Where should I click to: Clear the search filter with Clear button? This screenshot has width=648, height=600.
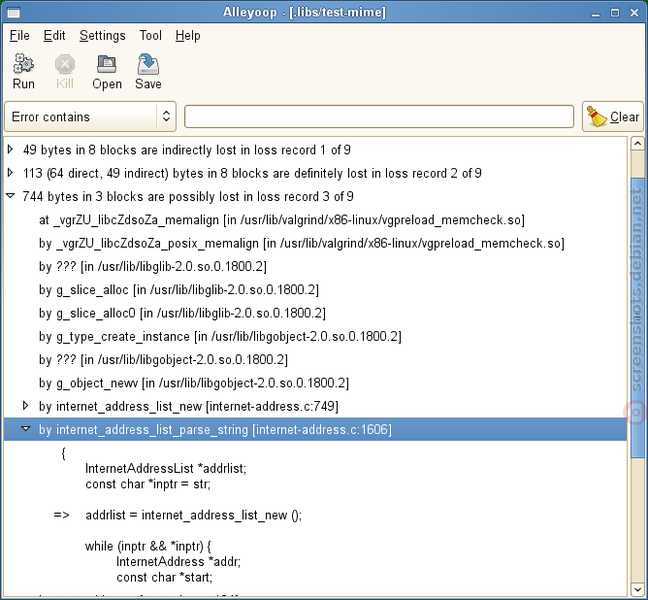click(x=612, y=117)
